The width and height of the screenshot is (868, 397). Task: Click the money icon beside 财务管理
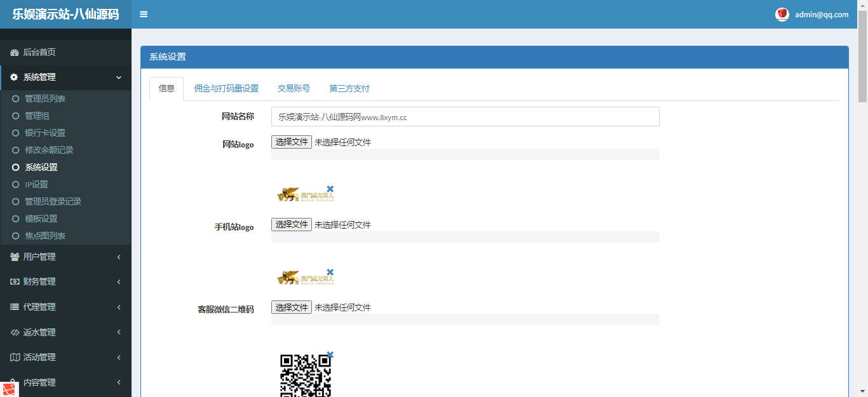(15, 281)
